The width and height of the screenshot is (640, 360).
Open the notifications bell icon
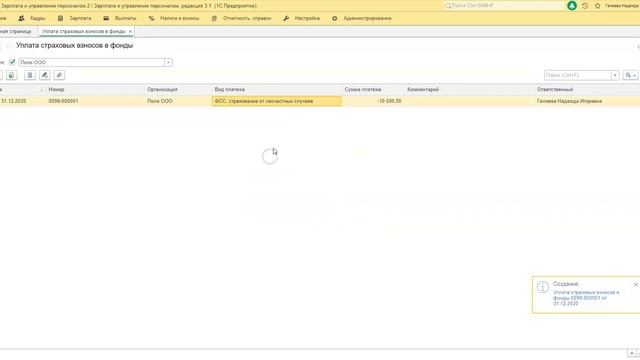[x=572, y=6]
